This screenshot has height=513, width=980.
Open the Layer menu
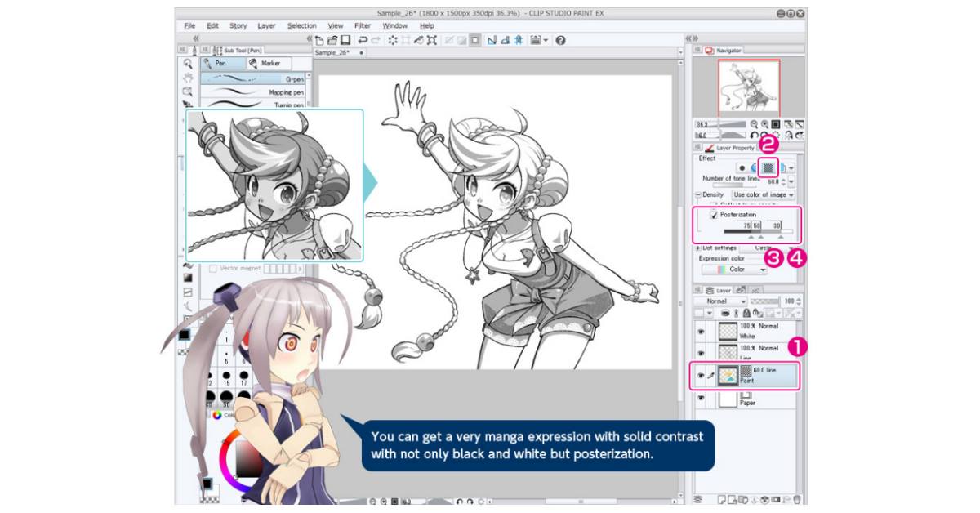[266, 26]
